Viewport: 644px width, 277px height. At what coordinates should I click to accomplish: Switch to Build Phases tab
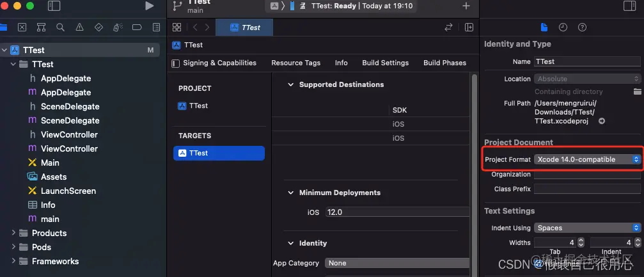445,63
